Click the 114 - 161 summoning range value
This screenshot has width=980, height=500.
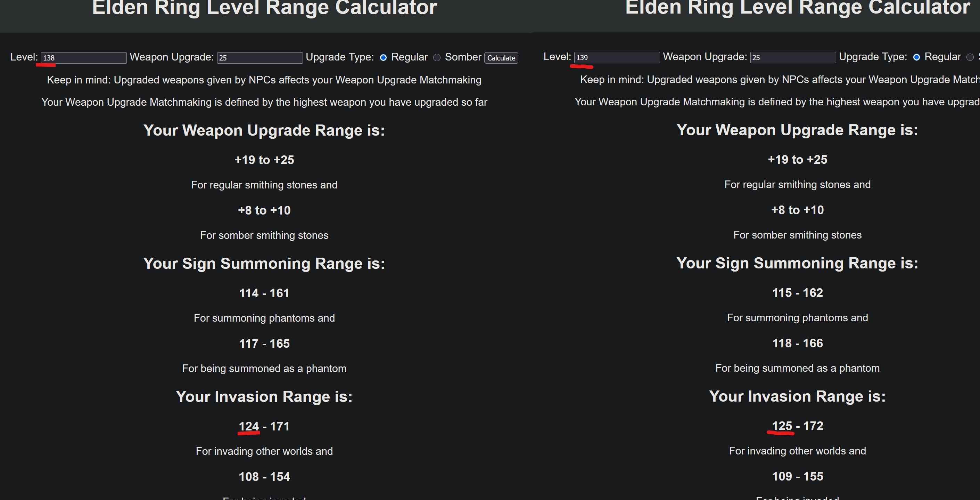(264, 293)
